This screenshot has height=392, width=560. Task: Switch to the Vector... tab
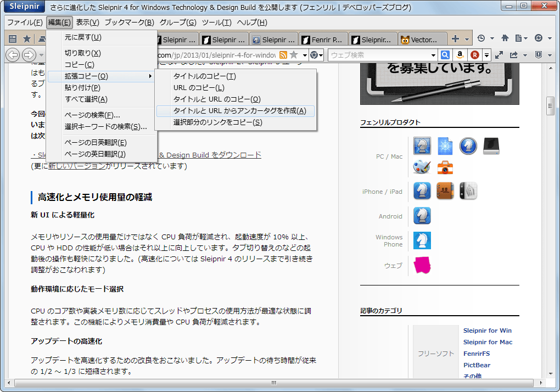coord(422,40)
